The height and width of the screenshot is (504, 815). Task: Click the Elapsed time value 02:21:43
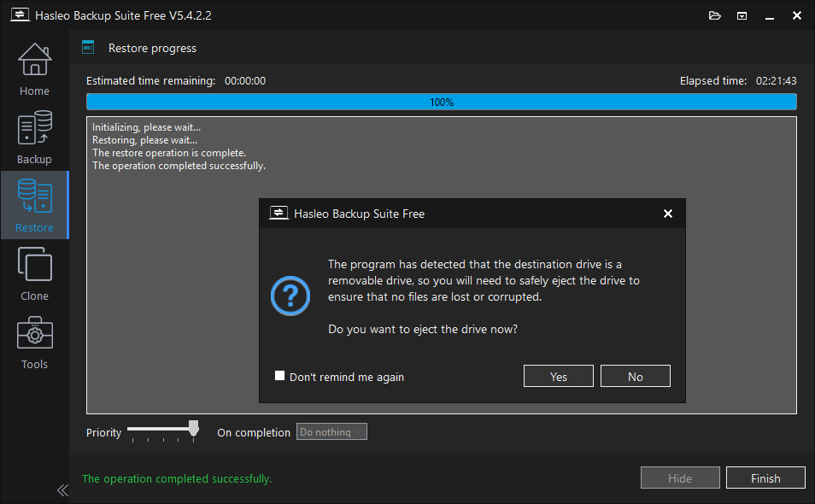click(x=776, y=80)
